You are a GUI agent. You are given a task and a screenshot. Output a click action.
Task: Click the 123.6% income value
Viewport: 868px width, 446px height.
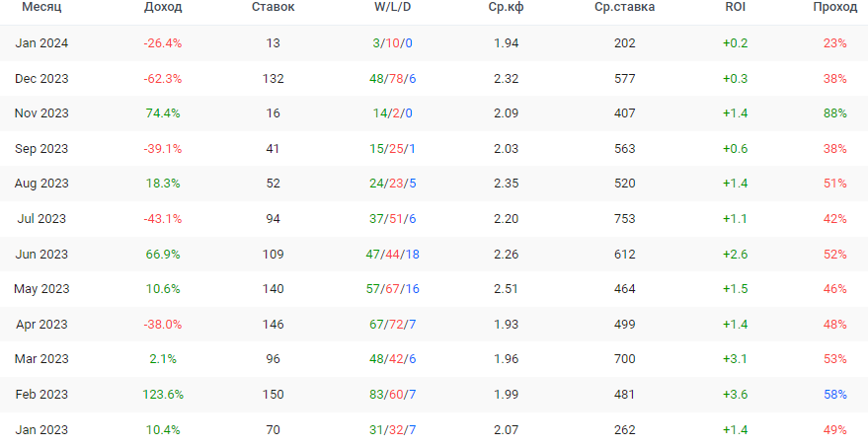point(162,395)
